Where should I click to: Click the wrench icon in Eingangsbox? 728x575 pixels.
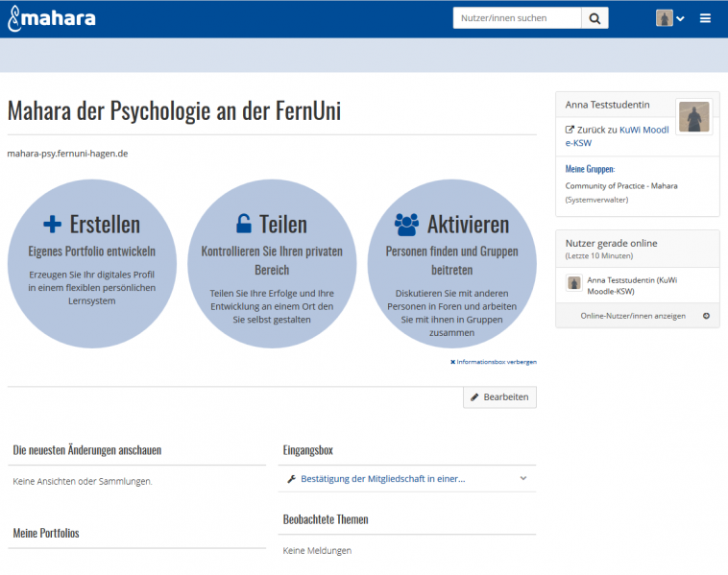292,479
